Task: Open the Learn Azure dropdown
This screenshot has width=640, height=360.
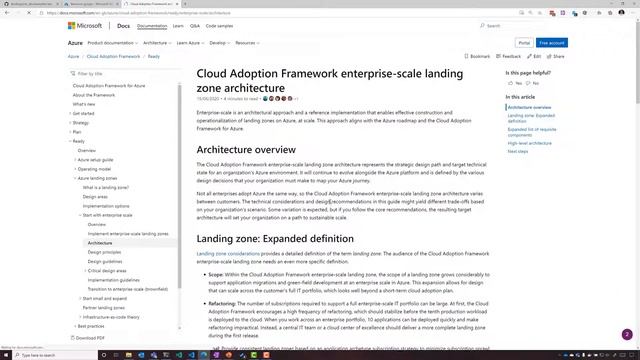Action: pos(190,43)
